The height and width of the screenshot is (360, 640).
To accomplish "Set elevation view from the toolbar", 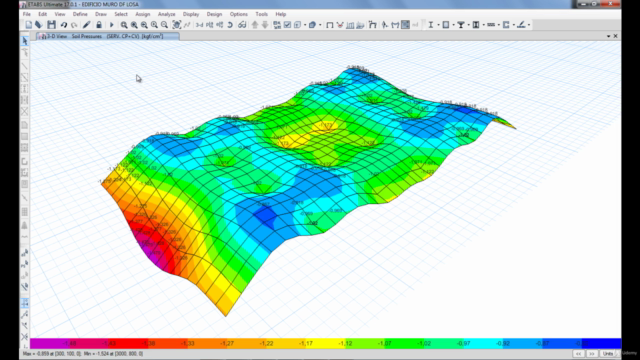I will pyautogui.click(x=220, y=25).
